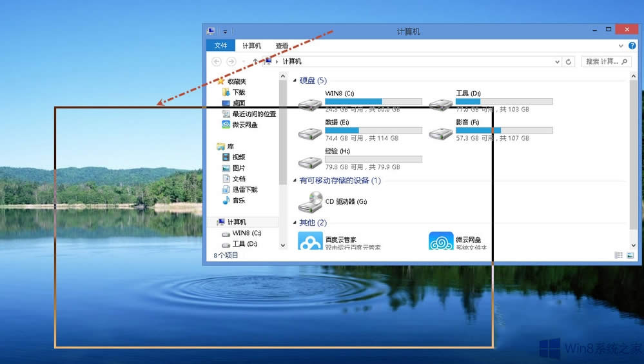Viewport: 644px width, 364px height.
Task: Open the 工具 (D:) drive in main pane
Action: [441, 103]
